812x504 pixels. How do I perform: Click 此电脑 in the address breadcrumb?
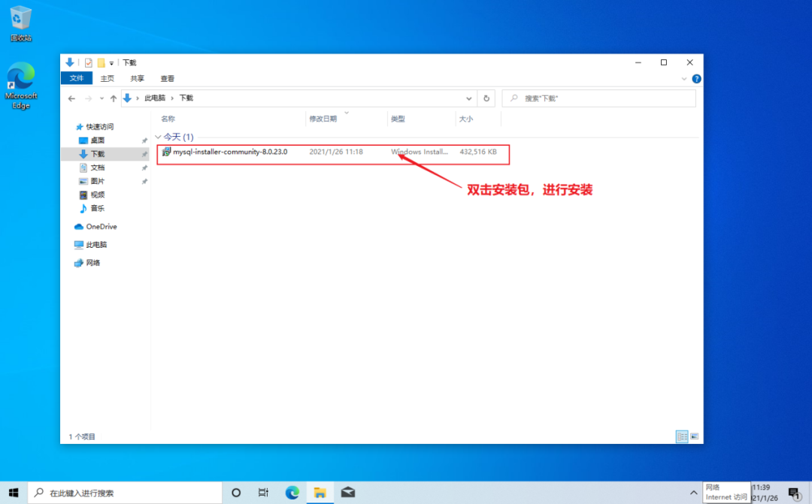tap(155, 98)
